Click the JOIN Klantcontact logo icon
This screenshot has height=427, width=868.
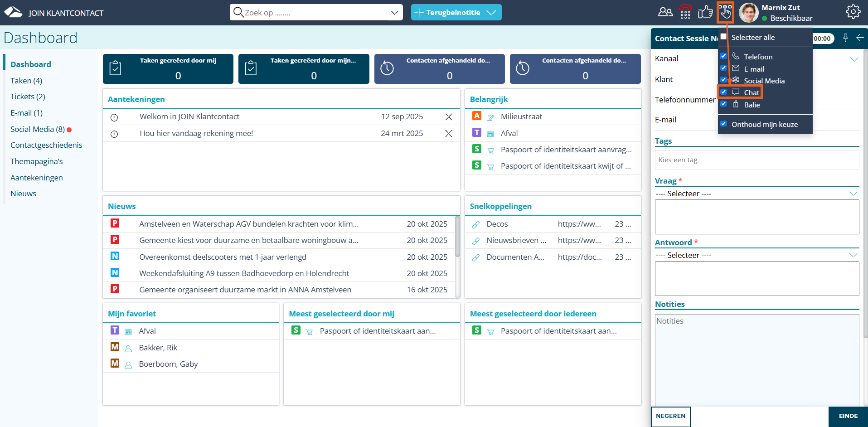coord(13,12)
